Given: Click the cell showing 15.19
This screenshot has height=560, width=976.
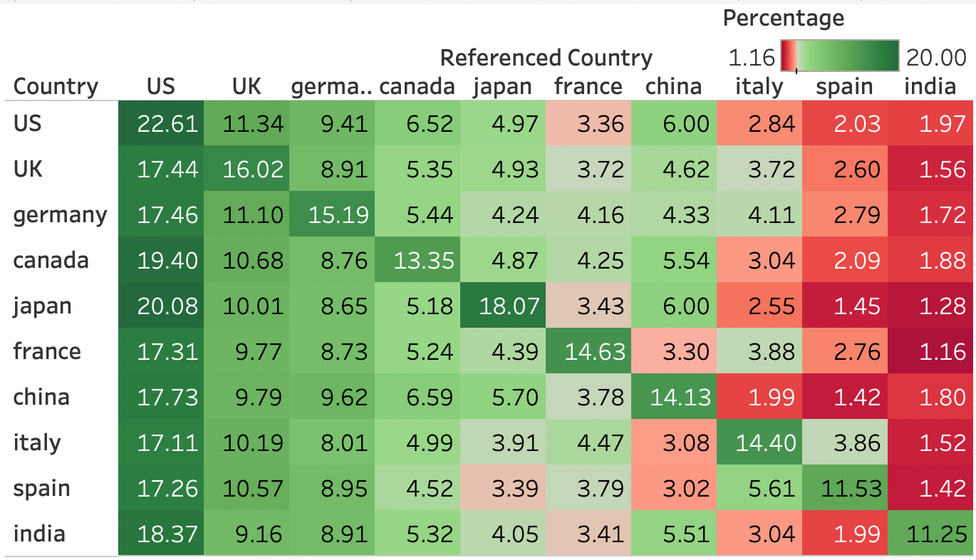Looking at the screenshot, I should pos(332,214).
